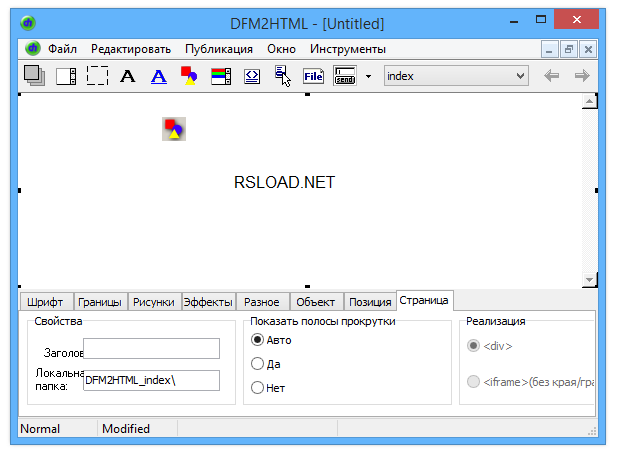The height and width of the screenshot is (462, 632).
Task: Switch to the Границы tab
Action: (x=100, y=302)
